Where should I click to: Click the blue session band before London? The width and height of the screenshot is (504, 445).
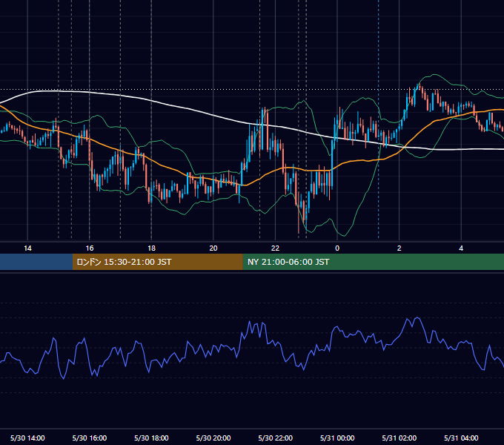[x=36, y=262]
